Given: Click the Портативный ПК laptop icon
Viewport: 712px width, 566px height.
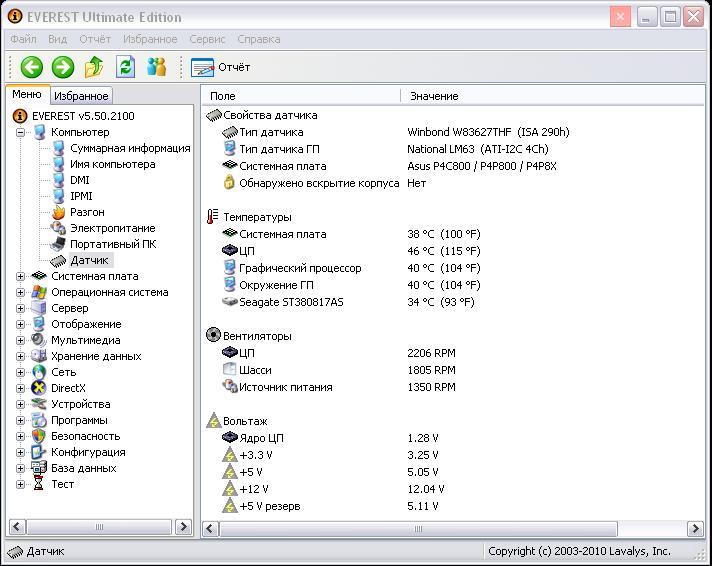Looking at the screenshot, I should [58, 244].
